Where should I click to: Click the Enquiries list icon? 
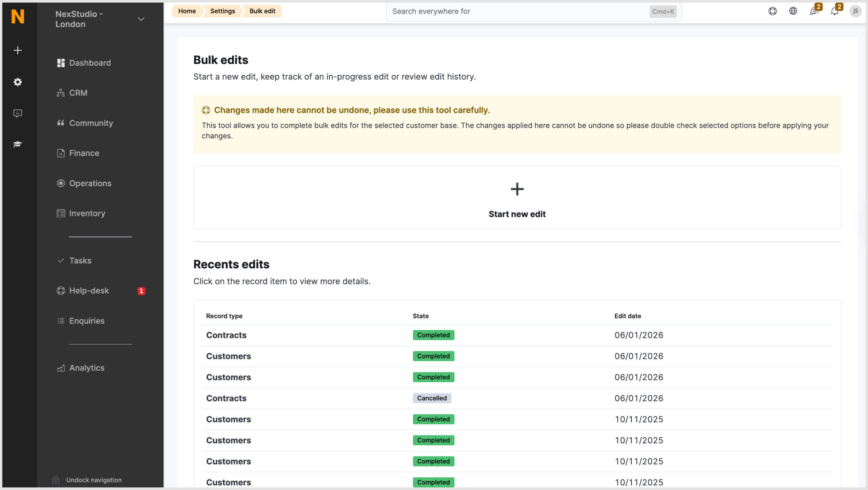pyautogui.click(x=61, y=321)
